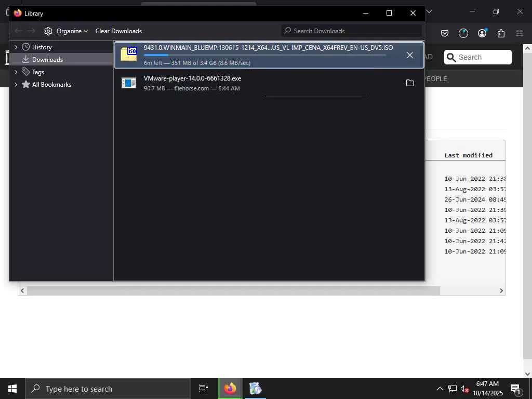The image size is (532, 399).
Task: Click 26-Jun-2024 modified date row
Action: (x=475, y=199)
